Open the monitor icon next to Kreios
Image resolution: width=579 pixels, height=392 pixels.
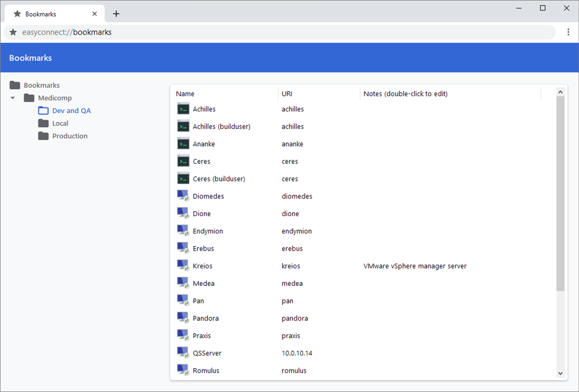coord(183,264)
